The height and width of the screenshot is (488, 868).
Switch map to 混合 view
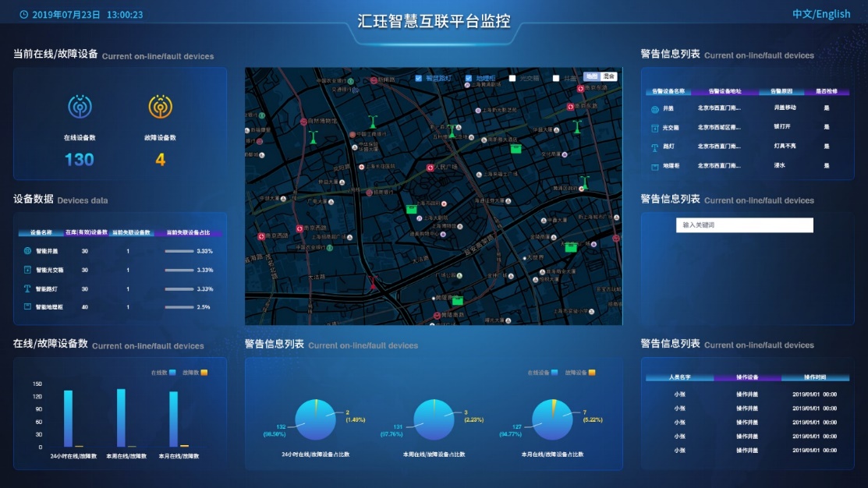pyautogui.click(x=609, y=76)
